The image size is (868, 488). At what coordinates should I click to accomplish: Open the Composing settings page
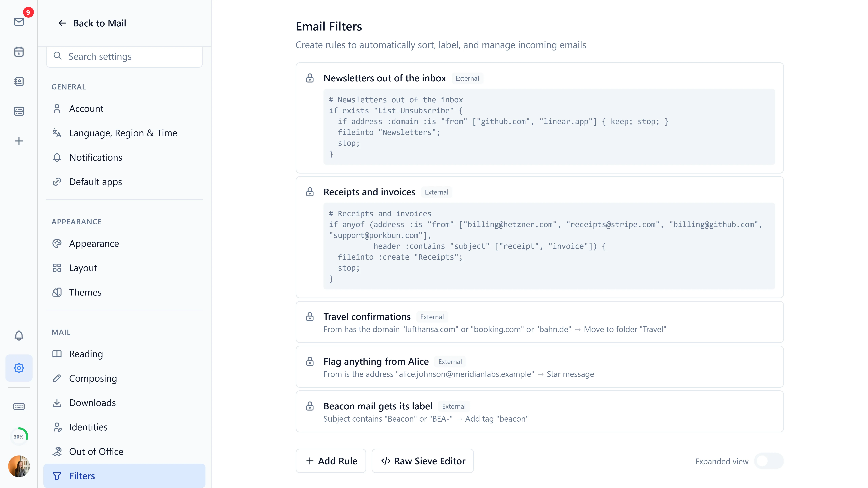pos(124,379)
